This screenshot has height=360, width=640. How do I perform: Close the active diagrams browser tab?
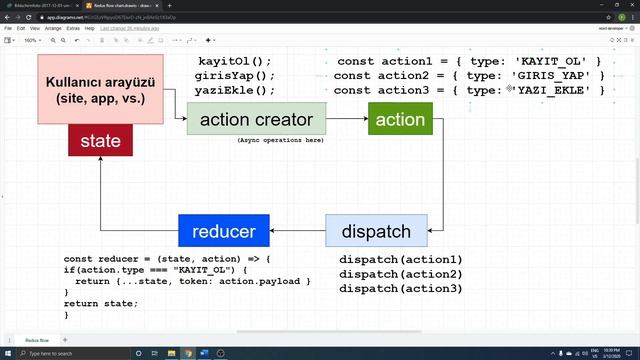pyautogui.click(x=157, y=6)
